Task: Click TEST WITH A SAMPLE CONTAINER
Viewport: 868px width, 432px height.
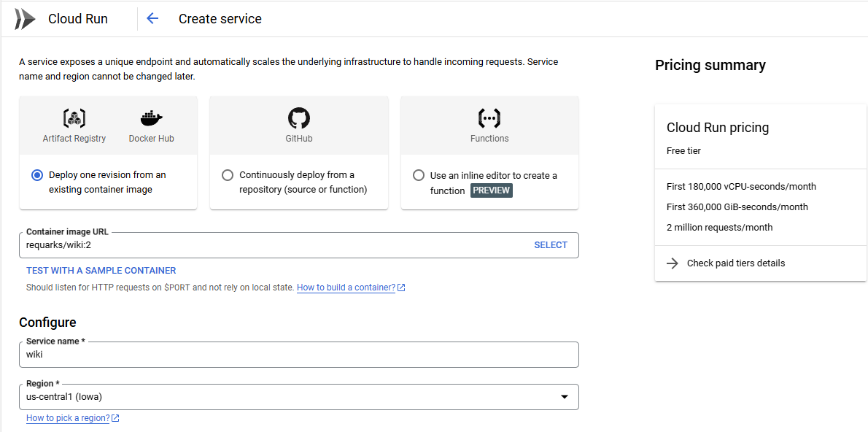Action: (101, 271)
